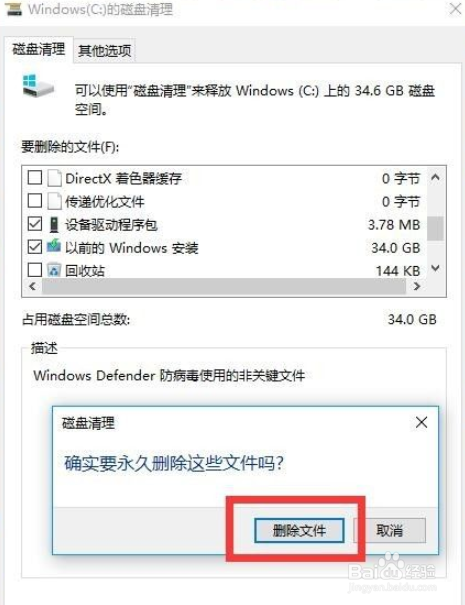Click the file list down arrow

tap(435, 269)
